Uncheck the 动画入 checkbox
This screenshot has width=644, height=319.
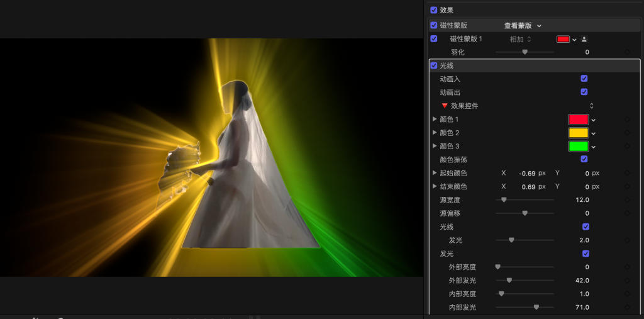[x=584, y=79]
